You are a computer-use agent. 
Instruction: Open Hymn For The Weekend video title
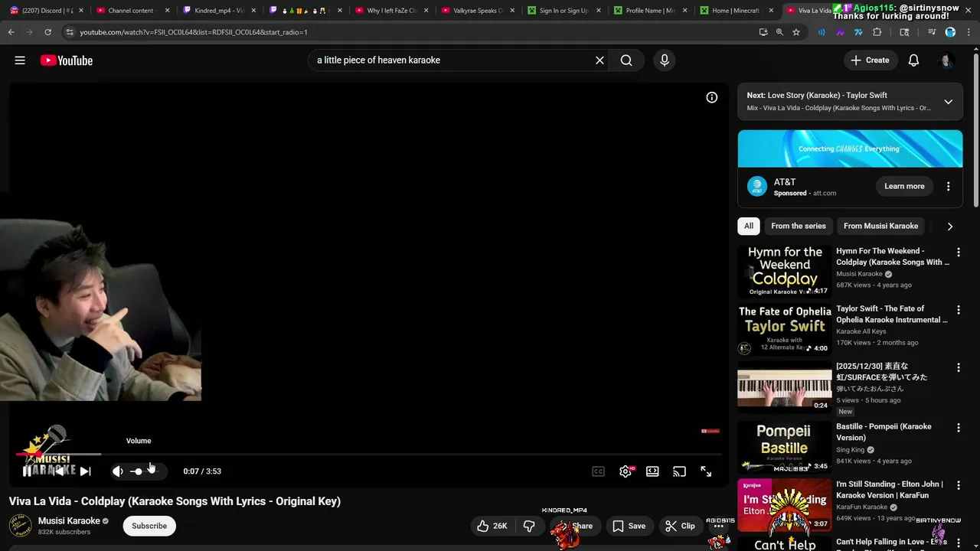pyautogui.click(x=893, y=256)
